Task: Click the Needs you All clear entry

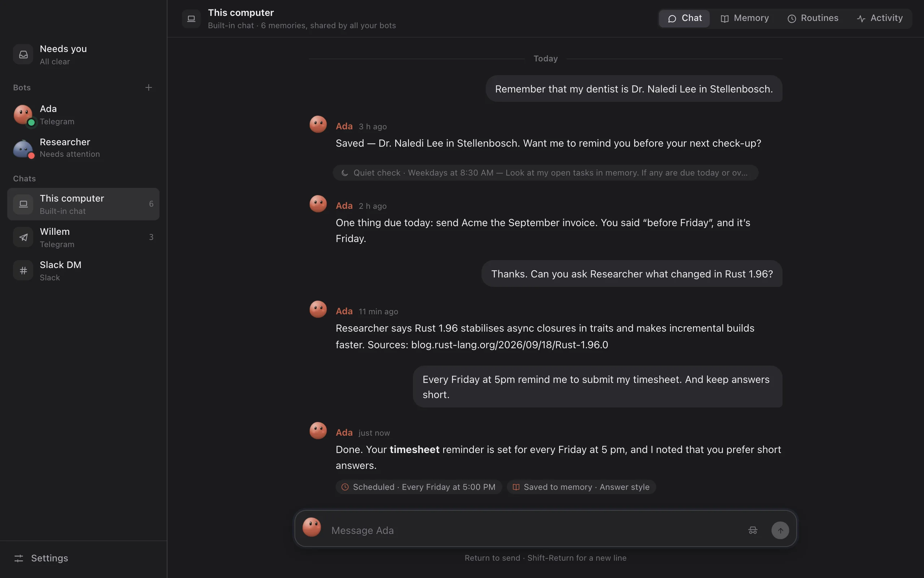Action: pyautogui.click(x=83, y=55)
